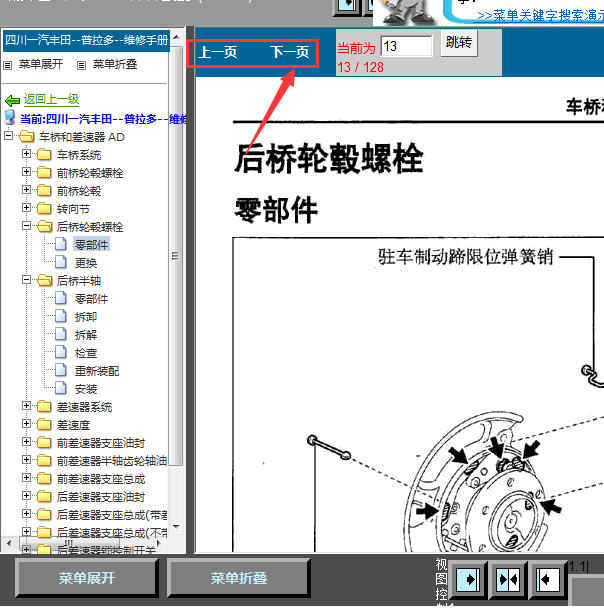Click the top 菜单折叠 text
This screenshot has height=611, width=604.
pos(115,64)
